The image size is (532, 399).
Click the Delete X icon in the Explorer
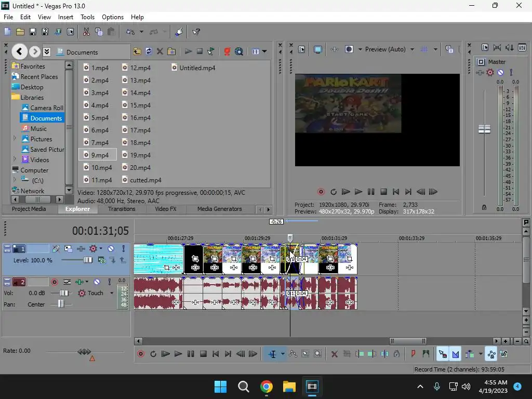pos(160,51)
